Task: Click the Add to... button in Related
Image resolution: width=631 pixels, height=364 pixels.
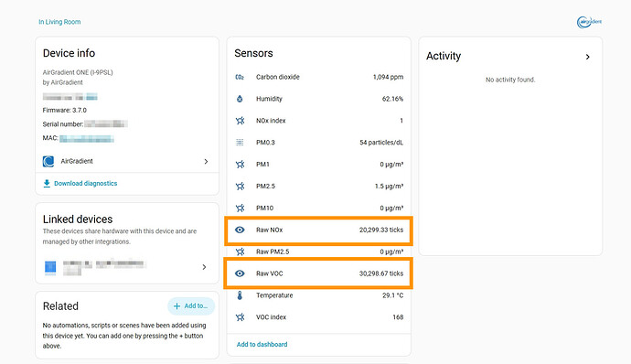Action: 191,306
